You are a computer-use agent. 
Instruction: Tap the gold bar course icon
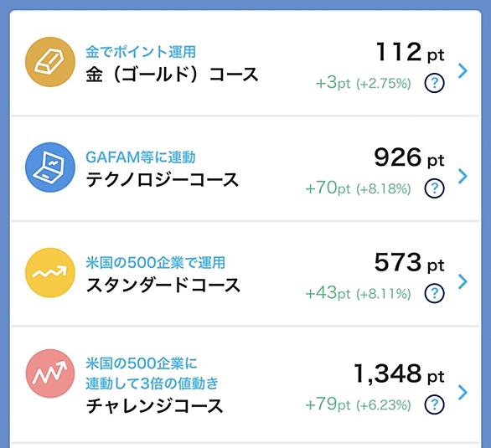tap(50, 62)
